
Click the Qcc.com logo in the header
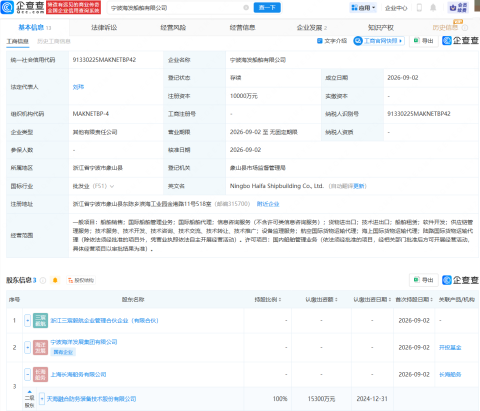(23, 7)
